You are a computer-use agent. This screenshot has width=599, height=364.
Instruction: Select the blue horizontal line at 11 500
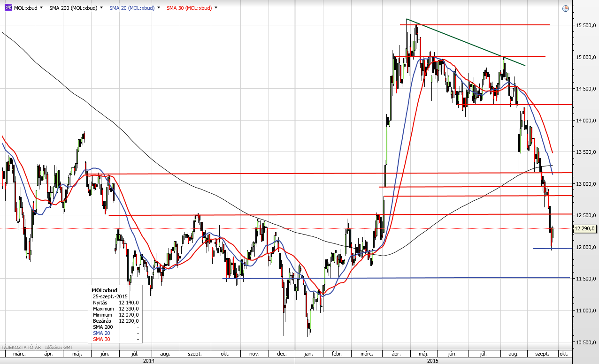pyautogui.click(x=396, y=278)
